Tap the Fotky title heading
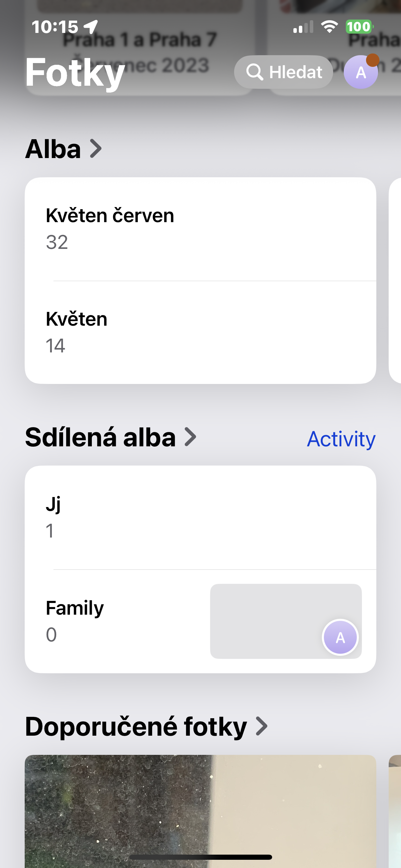This screenshot has height=868, width=401. (x=75, y=73)
